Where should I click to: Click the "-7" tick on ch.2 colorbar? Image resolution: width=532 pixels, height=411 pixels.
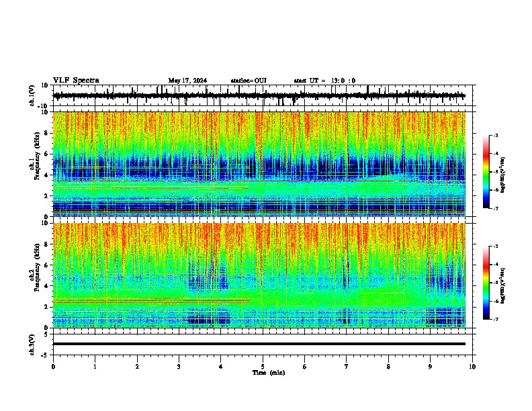click(x=495, y=319)
